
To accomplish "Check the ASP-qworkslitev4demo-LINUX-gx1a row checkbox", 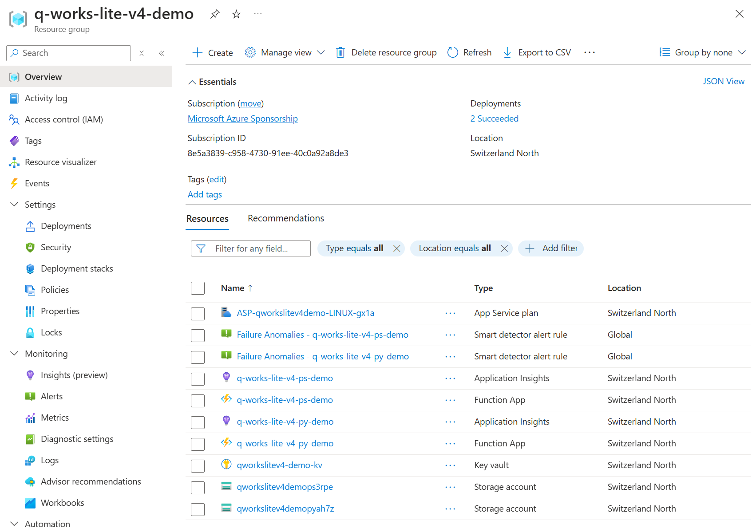I will (x=198, y=314).
